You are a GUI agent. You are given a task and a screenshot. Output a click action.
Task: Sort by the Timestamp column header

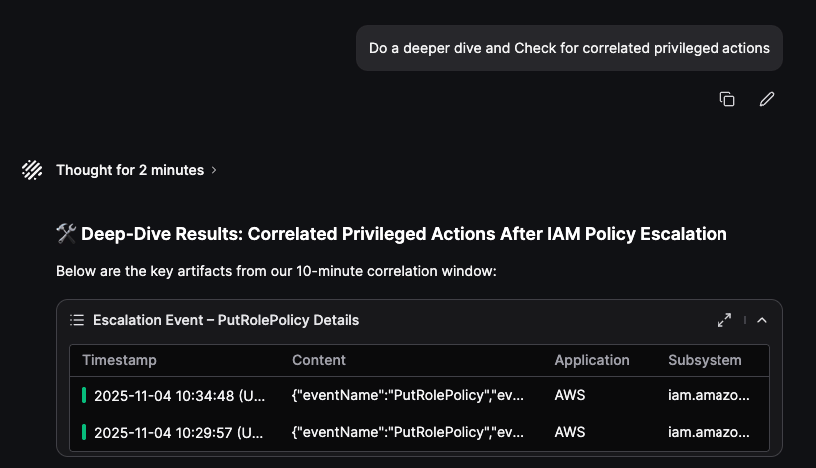[119, 360]
